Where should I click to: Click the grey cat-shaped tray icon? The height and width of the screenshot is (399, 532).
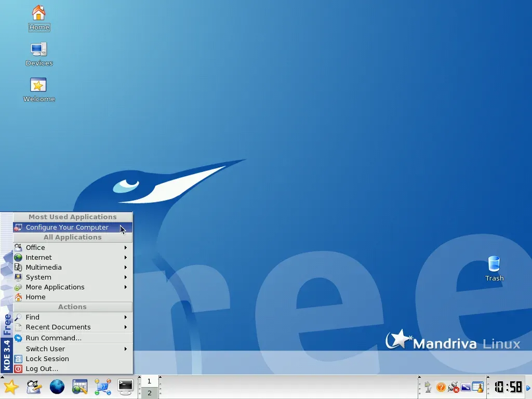428,387
